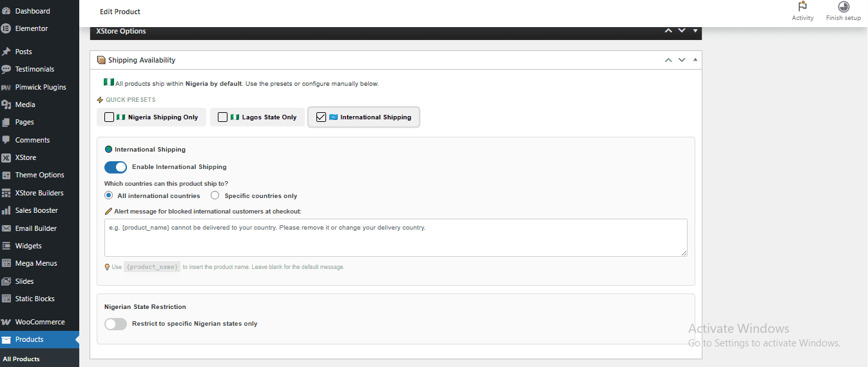Click the XStore Builders icon

(6, 193)
